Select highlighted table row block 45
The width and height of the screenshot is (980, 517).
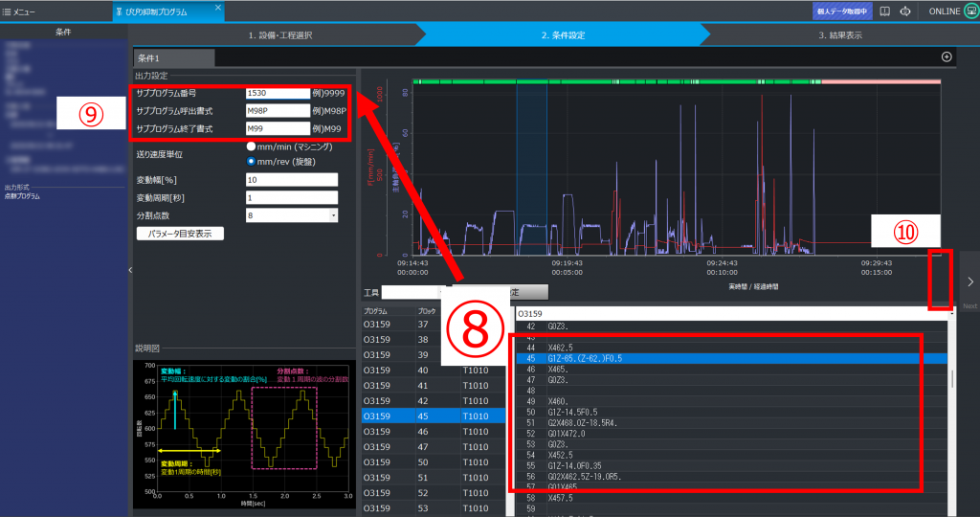click(x=434, y=416)
